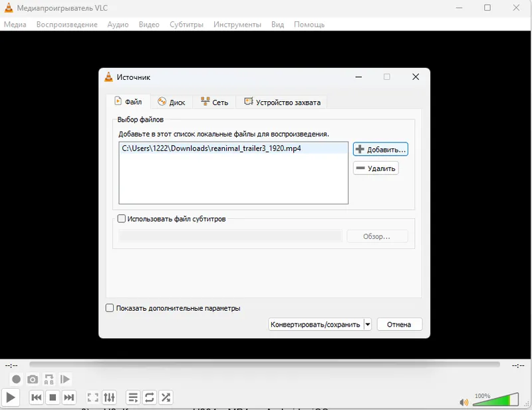This screenshot has width=532, height=410.
Task: Maximize the VLC main window
Action: click(487, 7)
